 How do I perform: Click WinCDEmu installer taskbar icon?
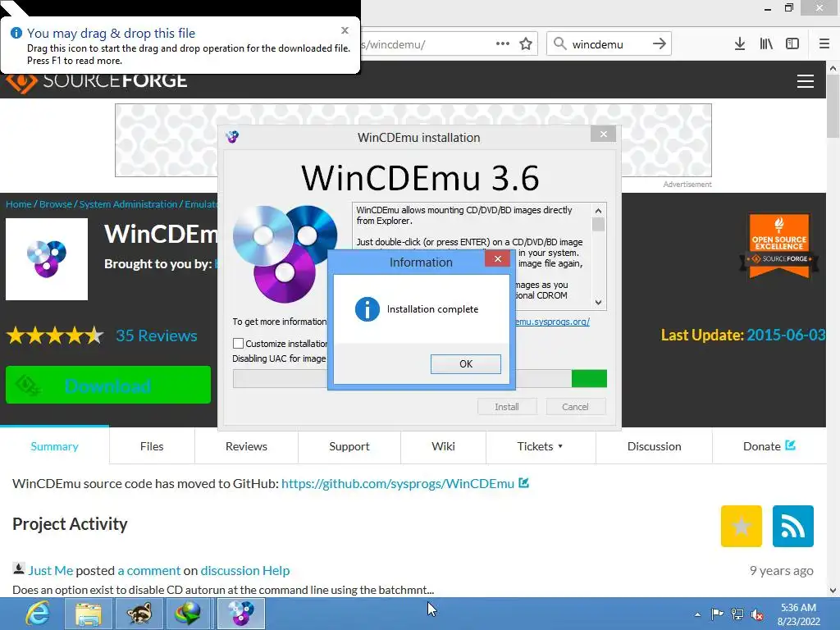241,614
